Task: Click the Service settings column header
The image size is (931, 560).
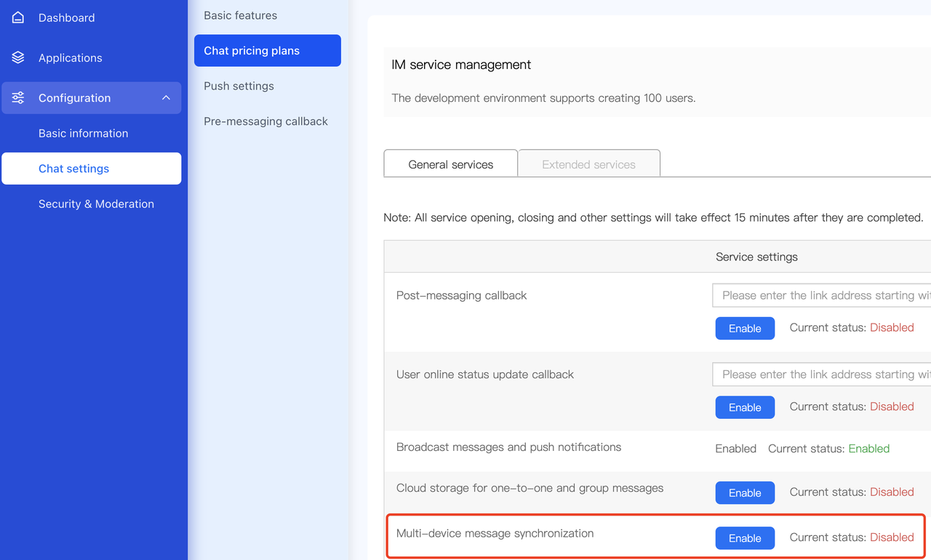Action: [x=756, y=257]
